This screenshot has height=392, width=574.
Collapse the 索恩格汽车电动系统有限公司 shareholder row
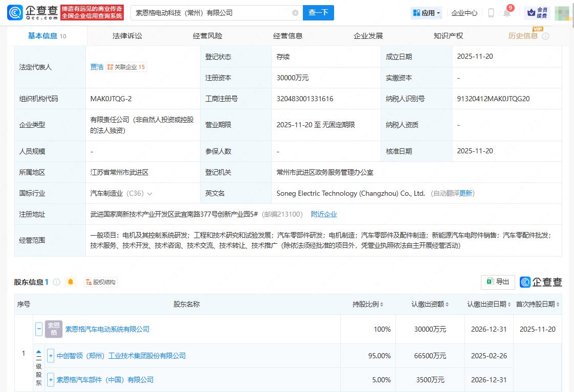tap(38, 329)
